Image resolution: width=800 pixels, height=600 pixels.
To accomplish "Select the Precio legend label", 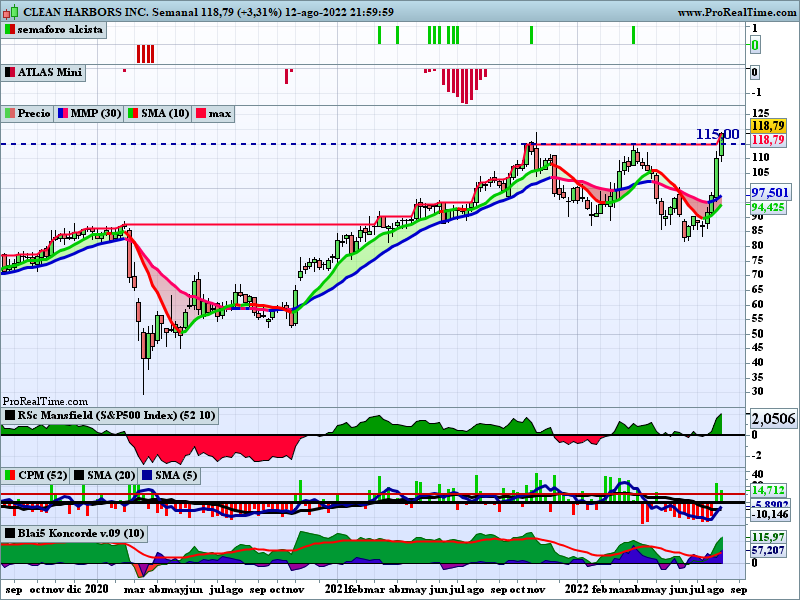I will pos(34,113).
